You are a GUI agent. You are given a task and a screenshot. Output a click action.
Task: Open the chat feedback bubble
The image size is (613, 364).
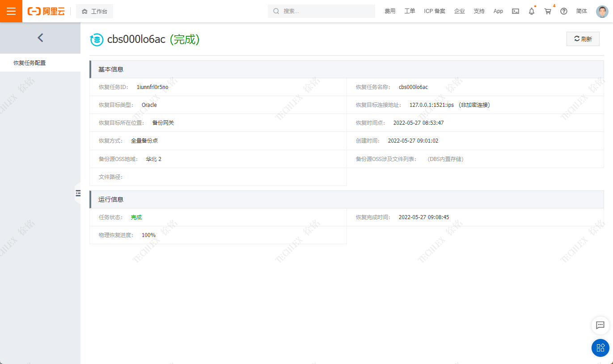[x=600, y=326]
